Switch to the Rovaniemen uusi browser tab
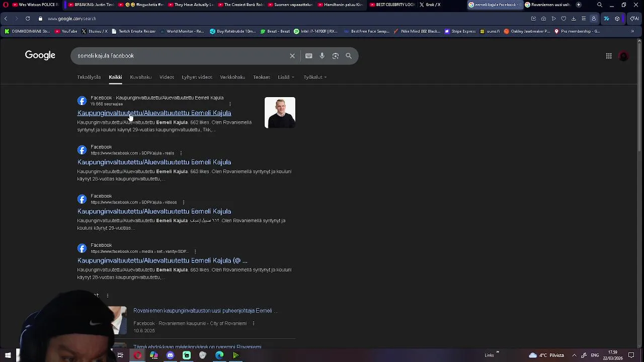Viewport: 644px width, 362px height. coord(547,5)
